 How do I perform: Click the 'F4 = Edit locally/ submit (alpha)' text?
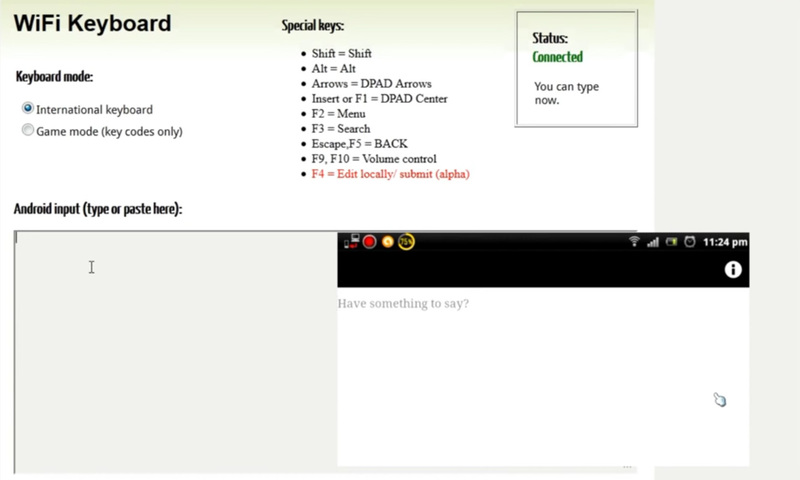(390, 174)
